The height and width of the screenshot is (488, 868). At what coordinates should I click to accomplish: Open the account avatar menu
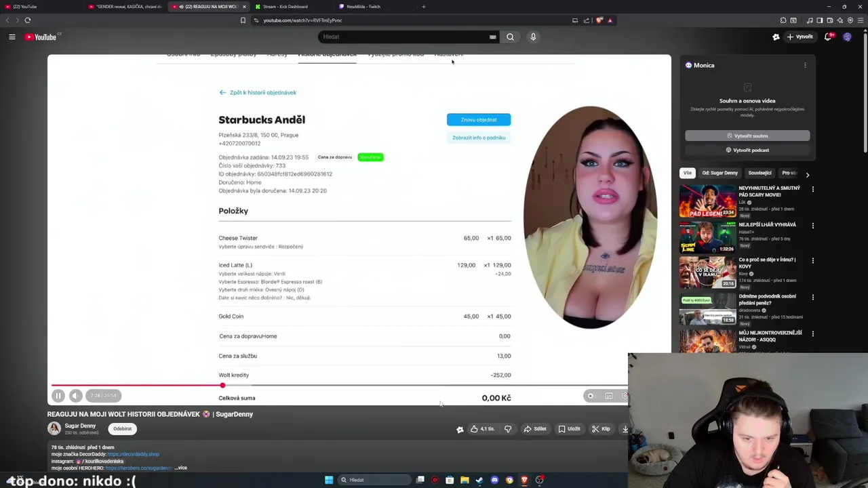click(x=847, y=37)
